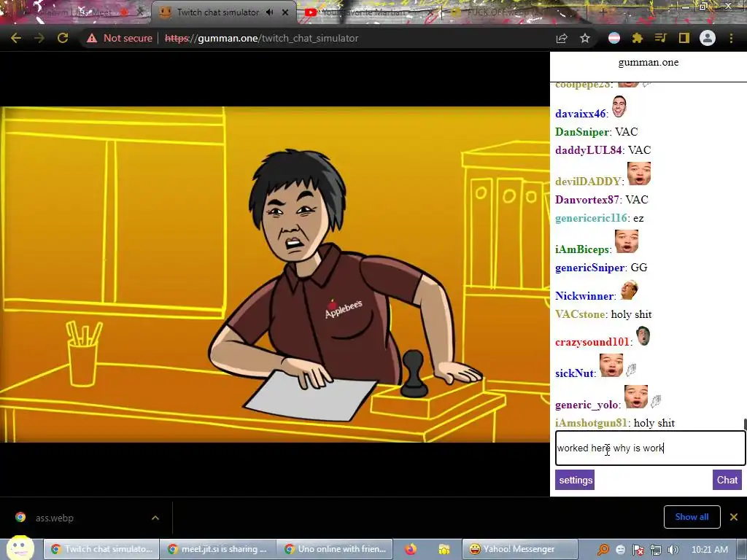Open Chrome's three-dot menu

coord(731,38)
